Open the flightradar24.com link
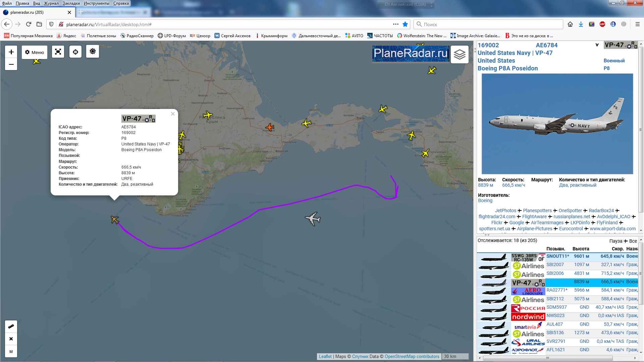The image size is (644, 362). click(497, 217)
